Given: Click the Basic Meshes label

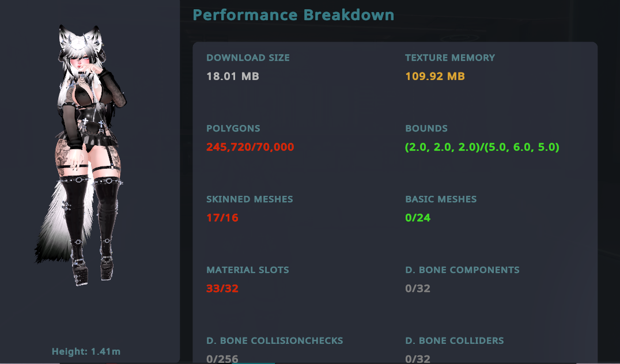Looking at the screenshot, I should pos(441,199).
